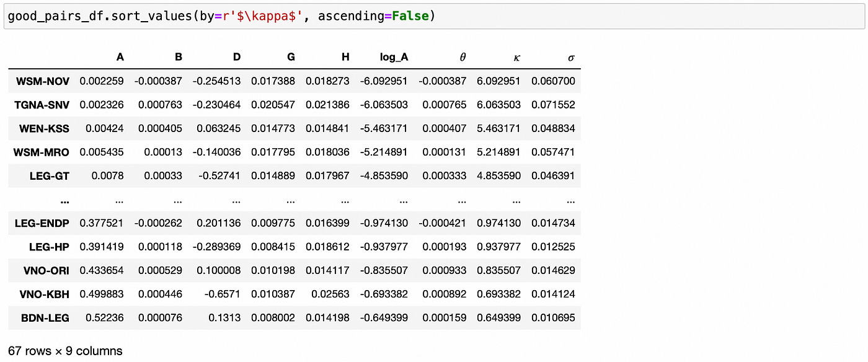The width and height of the screenshot is (868, 362).
Task: Click value 0.433654 in VNO-ORI row
Action: coord(102,270)
